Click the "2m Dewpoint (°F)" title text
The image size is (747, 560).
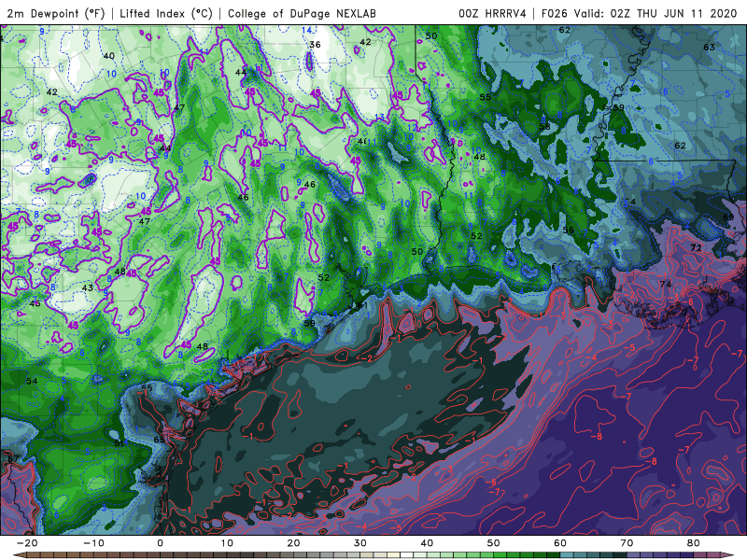(x=55, y=13)
